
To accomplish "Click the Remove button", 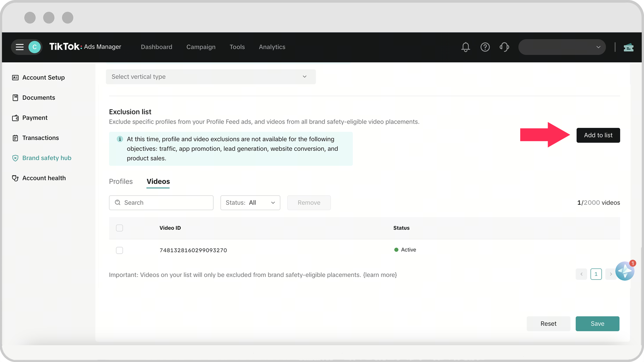I will [309, 203].
